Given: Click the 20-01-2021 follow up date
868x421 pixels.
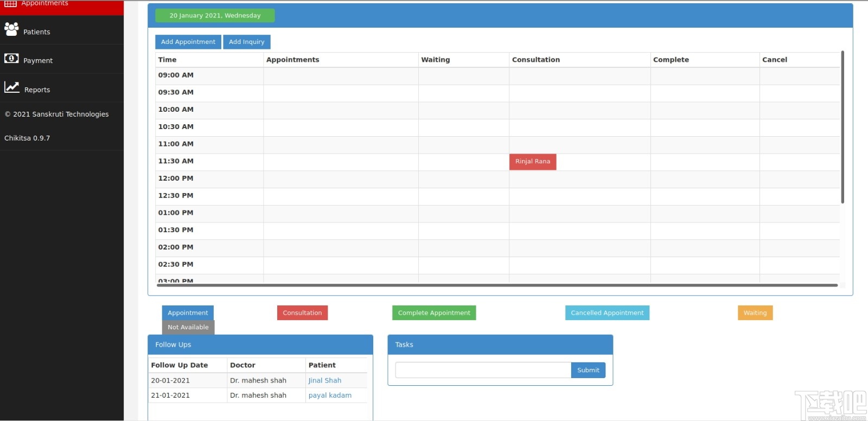Looking at the screenshot, I should 170,381.
